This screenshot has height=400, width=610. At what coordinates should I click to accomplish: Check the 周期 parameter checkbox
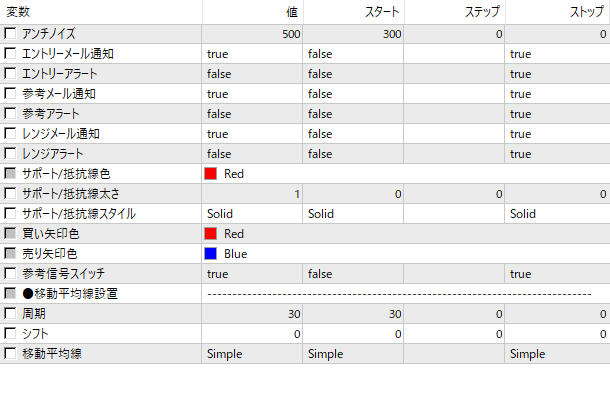10,314
